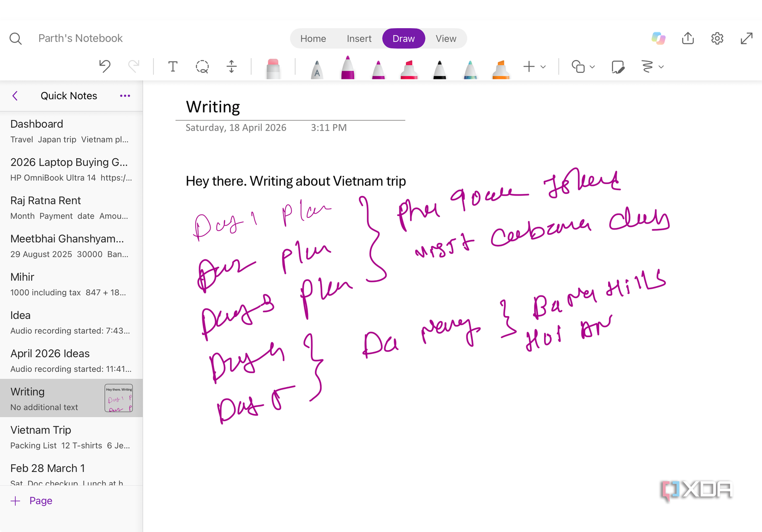The width and height of the screenshot is (762, 532).
Task: Go back from Quick Notes section
Action: coord(15,96)
